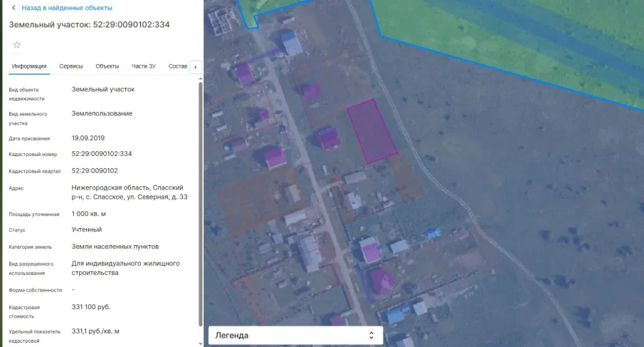
Task: Switch to the Объекты tab
Action: [x=107, y=66]
